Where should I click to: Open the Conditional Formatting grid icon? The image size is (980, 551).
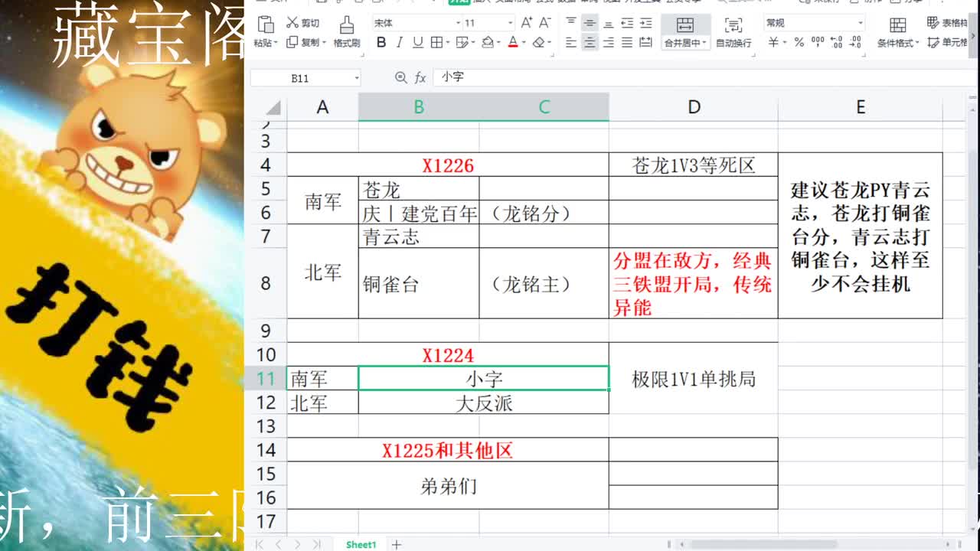click(x=898, y=24)
